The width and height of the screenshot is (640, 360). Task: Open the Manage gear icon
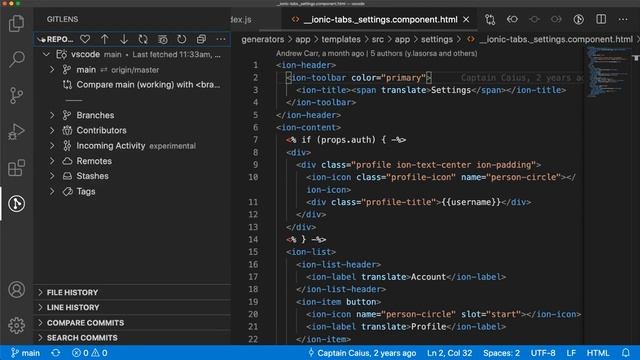point(16,325)
